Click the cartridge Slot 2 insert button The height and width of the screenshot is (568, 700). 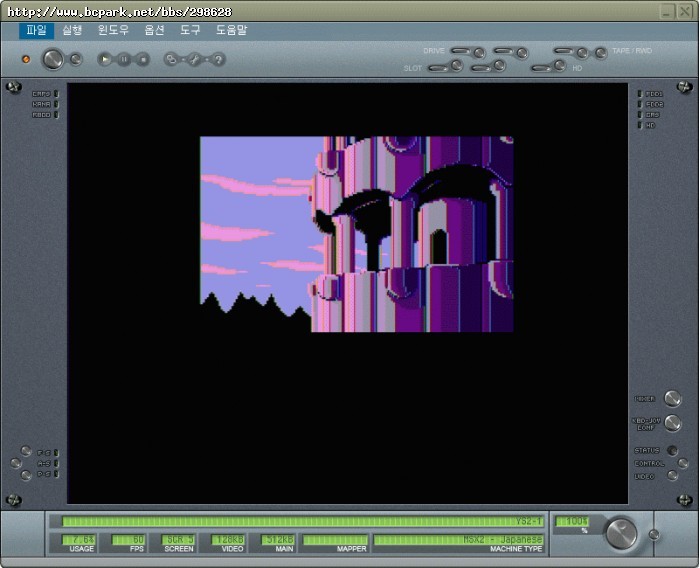pyautogui.click(x=481, y=68)
